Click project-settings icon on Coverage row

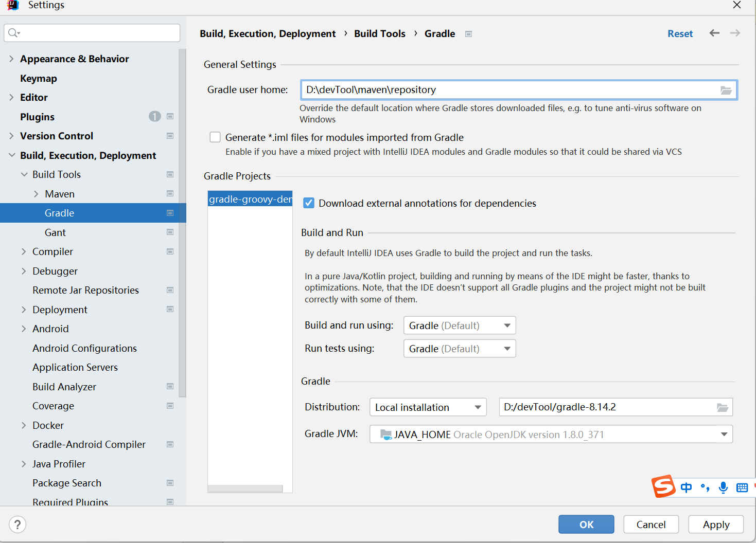point(170,406)
